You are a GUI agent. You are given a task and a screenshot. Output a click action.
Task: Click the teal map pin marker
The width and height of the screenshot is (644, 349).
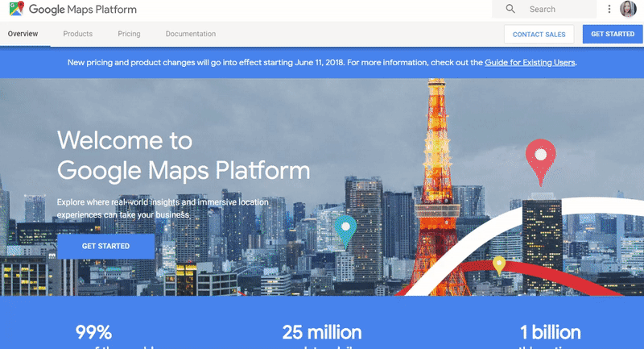(x=345, y=229)
